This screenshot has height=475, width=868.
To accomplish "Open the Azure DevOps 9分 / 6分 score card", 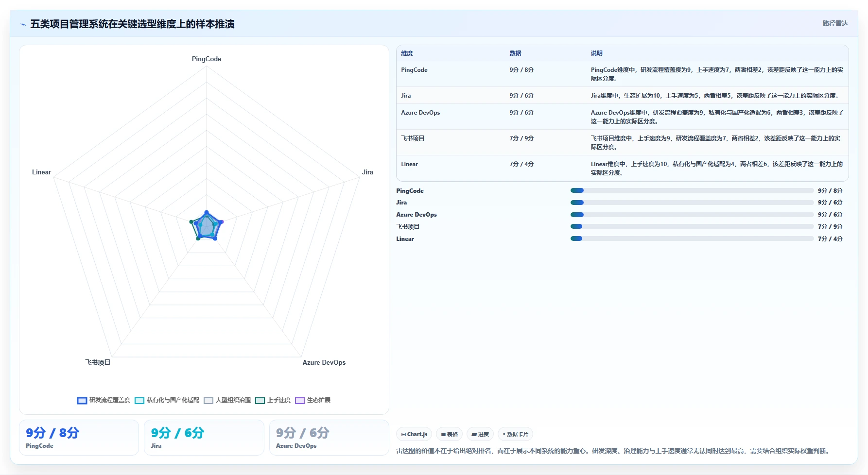I will (329, 438).
